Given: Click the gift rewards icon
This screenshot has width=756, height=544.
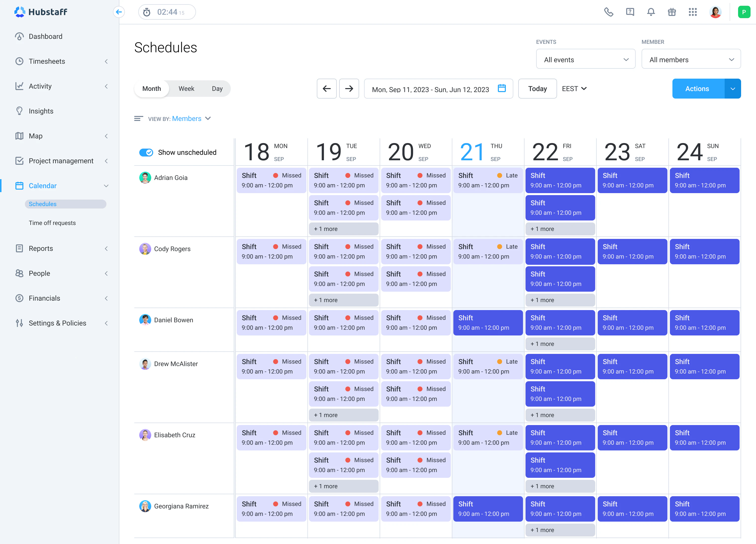Looking at the screenshot, I should tap(672, 12).
